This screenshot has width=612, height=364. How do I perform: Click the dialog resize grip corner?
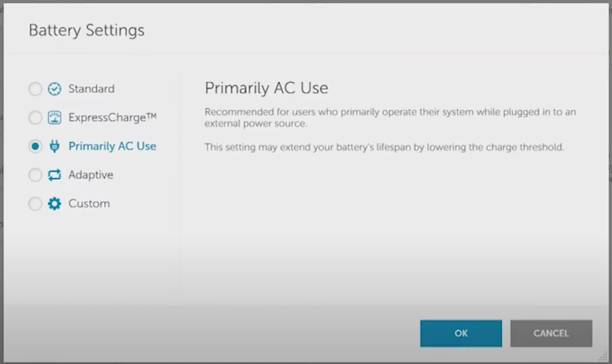coord(602,357)
